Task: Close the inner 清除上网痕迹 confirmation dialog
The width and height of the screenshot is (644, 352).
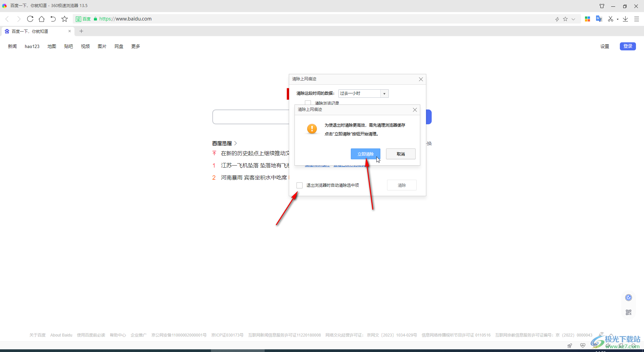Action: click(x=415, y=110)
